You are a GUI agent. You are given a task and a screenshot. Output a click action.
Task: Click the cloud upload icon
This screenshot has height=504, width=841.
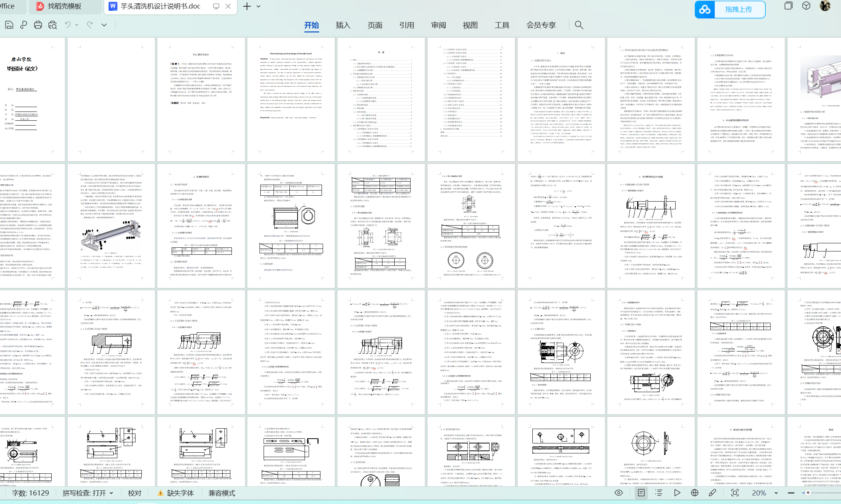tap(705, 10)
